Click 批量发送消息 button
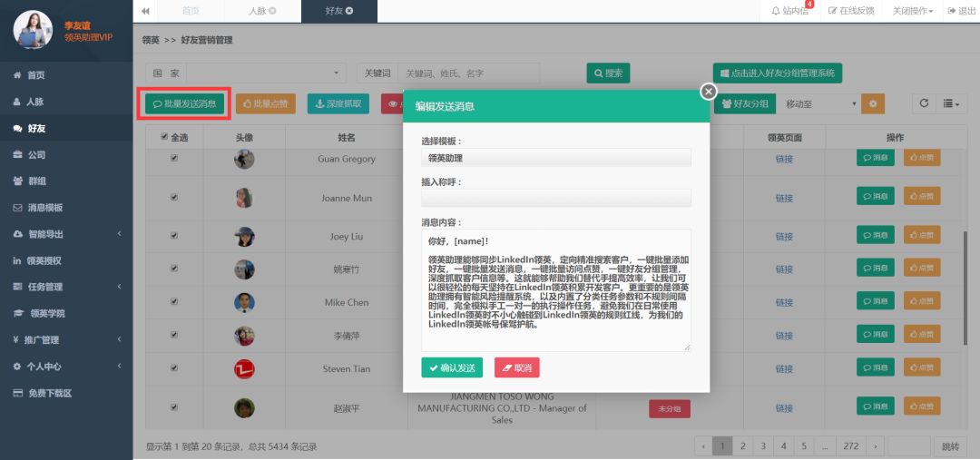This screenshot has width=980, height=460. point(184,103)
